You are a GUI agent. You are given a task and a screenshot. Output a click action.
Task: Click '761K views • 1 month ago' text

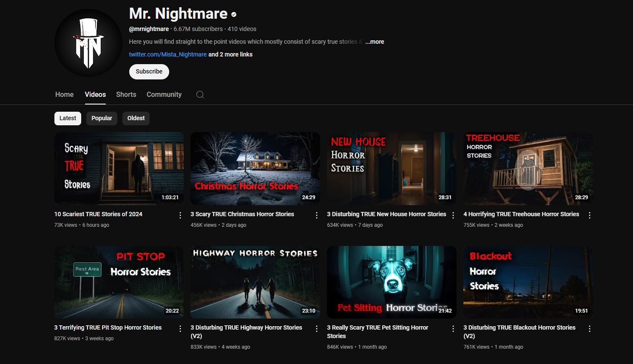click(x=493, y=347)
